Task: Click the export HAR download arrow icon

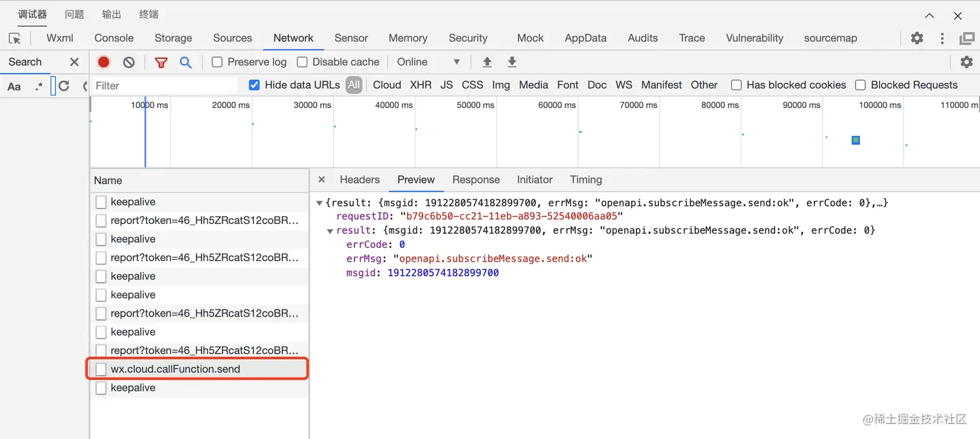Action: [512, 62]
